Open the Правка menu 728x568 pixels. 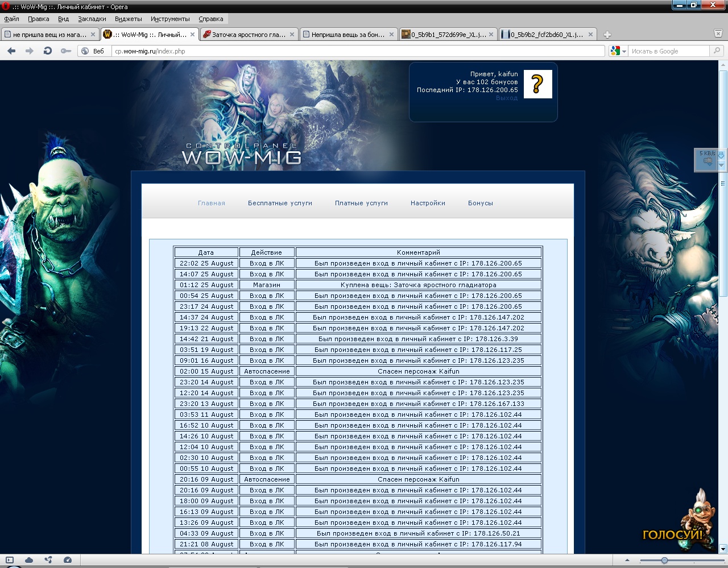click(39, 19)
